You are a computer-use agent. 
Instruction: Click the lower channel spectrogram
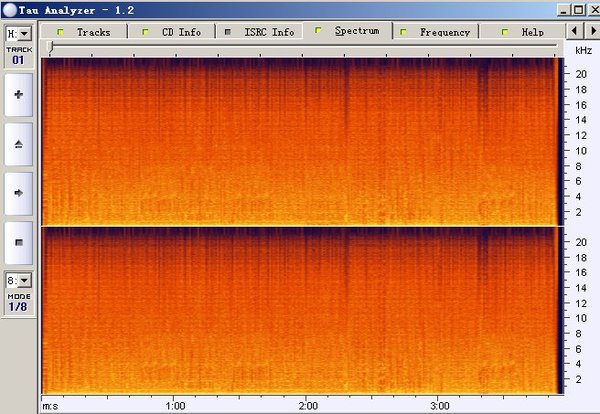tap(302, 310)
